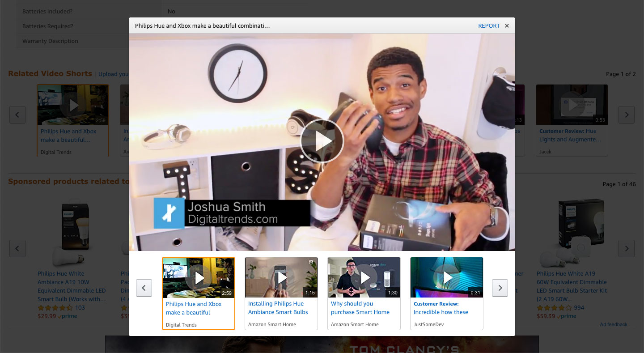Click previous arrow in Sponsored products row
Image resolution: width=644 pixels, height=353 pixels.
coord(17,248)
